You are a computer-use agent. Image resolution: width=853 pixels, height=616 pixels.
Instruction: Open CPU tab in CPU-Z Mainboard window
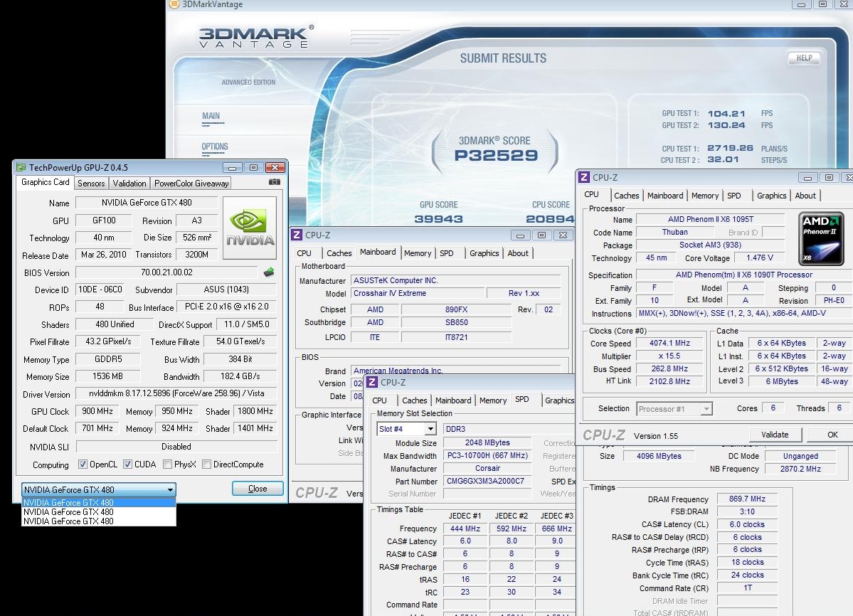coord(304,253)
